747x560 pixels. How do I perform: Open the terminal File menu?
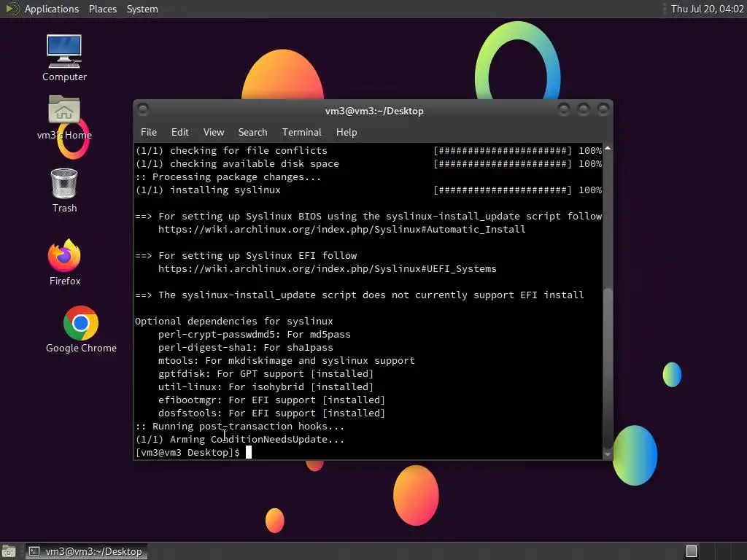point(149,133)
